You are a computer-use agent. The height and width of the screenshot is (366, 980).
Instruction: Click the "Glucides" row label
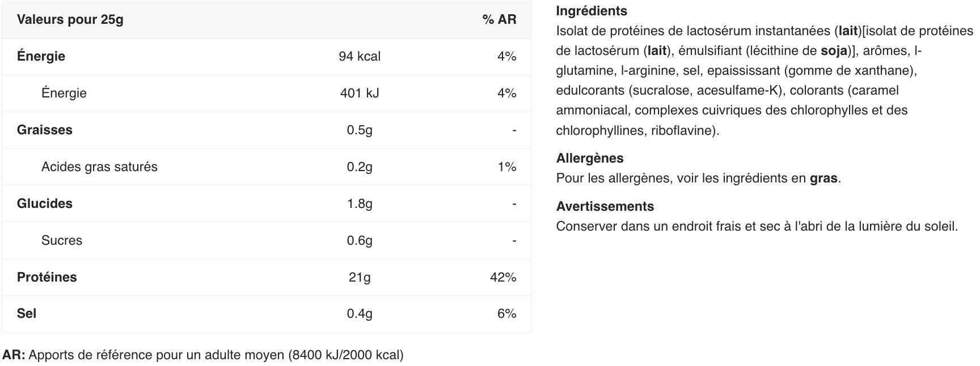(x=45, y=203)
